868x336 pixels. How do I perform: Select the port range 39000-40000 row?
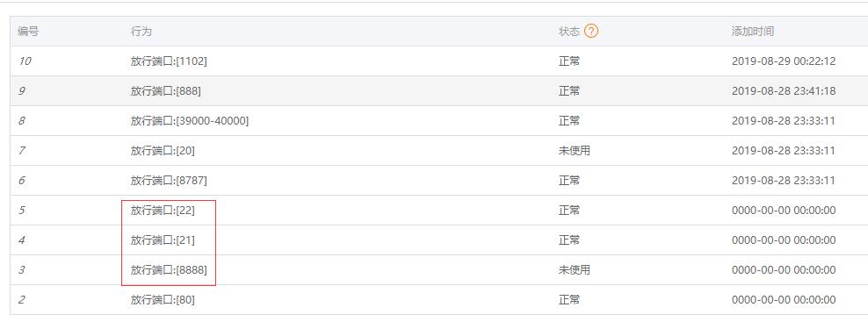(x=439, y=121)
